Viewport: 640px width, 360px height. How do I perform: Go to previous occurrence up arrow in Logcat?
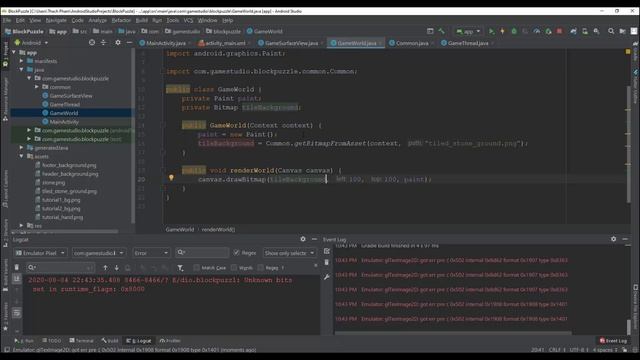pos(105,267)
